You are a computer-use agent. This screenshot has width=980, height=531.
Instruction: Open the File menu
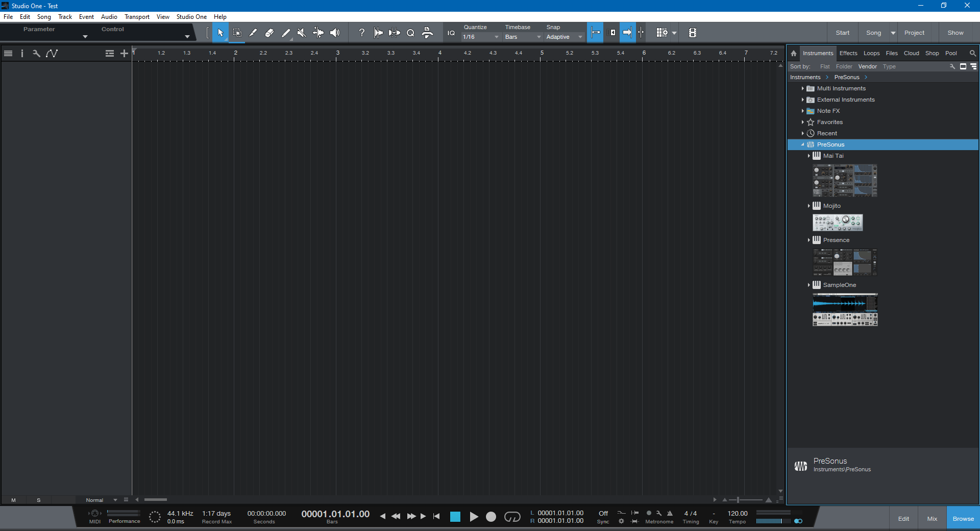point(9,17)
